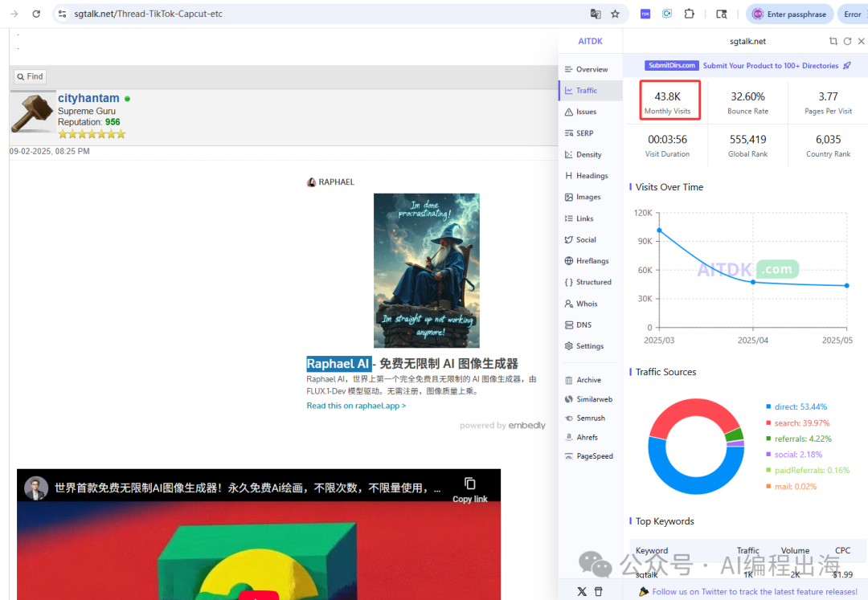Close the AITDK panel

click(x=862, y=41)
